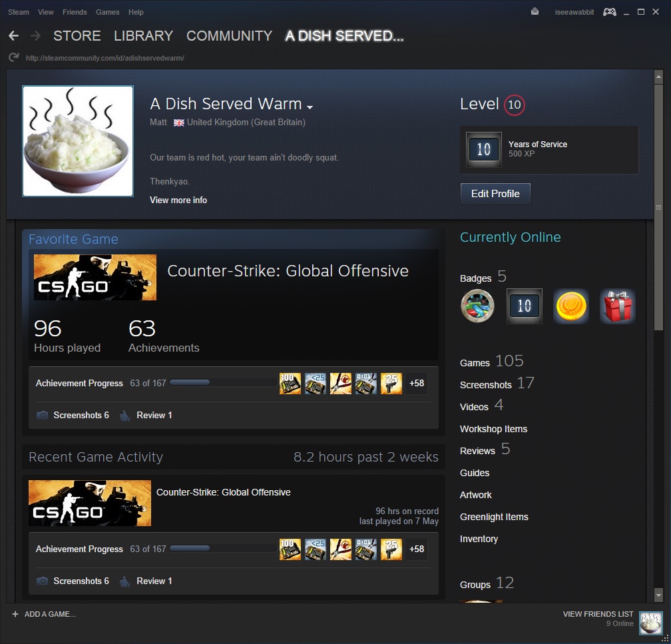Click the plus icon beside Add a Game
Image resolution: width=671 pixels, height=644 pixels.
[15, 614]
